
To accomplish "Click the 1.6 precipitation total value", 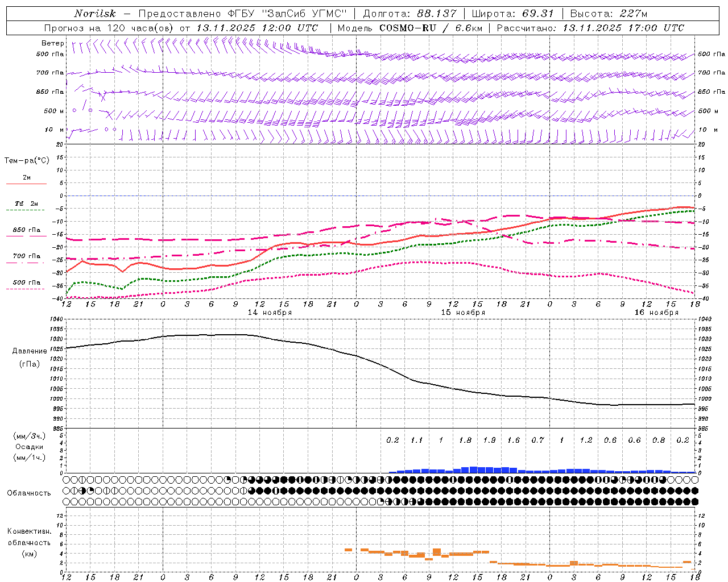I will 514,440.
